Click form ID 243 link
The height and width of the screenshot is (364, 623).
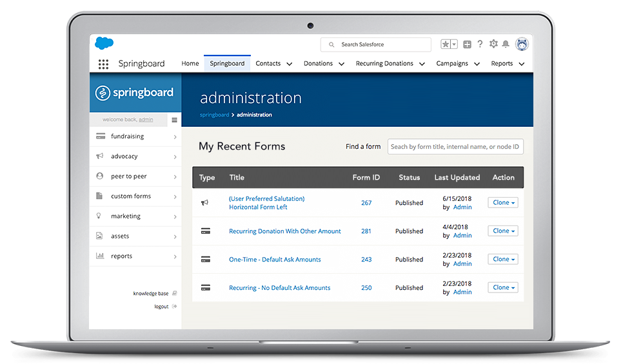tap(366, 259)
